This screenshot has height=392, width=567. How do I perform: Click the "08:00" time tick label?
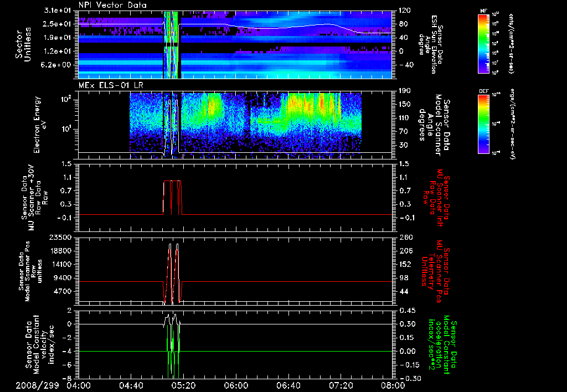[x=393, y=385]
